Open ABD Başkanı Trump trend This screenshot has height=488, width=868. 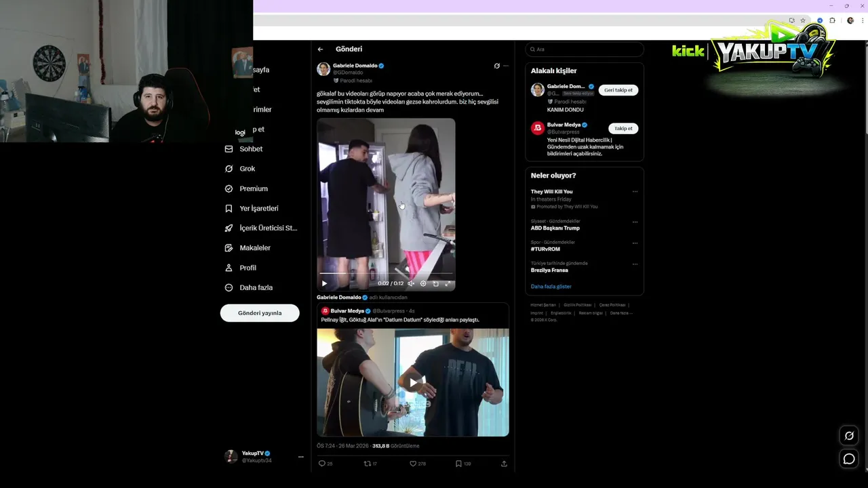(x=555, y=228)
